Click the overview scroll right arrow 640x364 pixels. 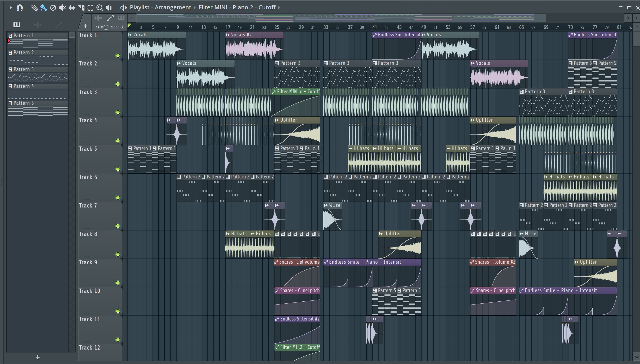628,18
